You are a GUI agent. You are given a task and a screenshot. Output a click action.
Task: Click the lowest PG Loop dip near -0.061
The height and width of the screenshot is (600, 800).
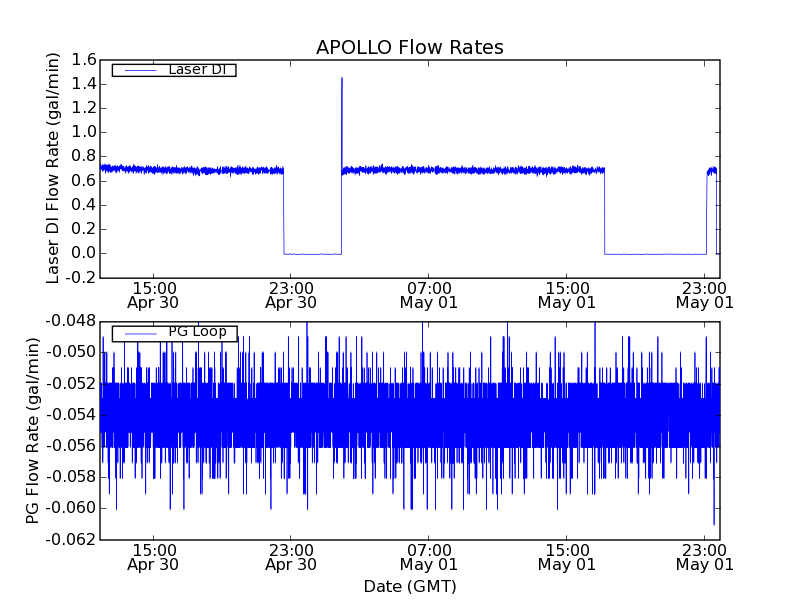[x=714, y=523]
